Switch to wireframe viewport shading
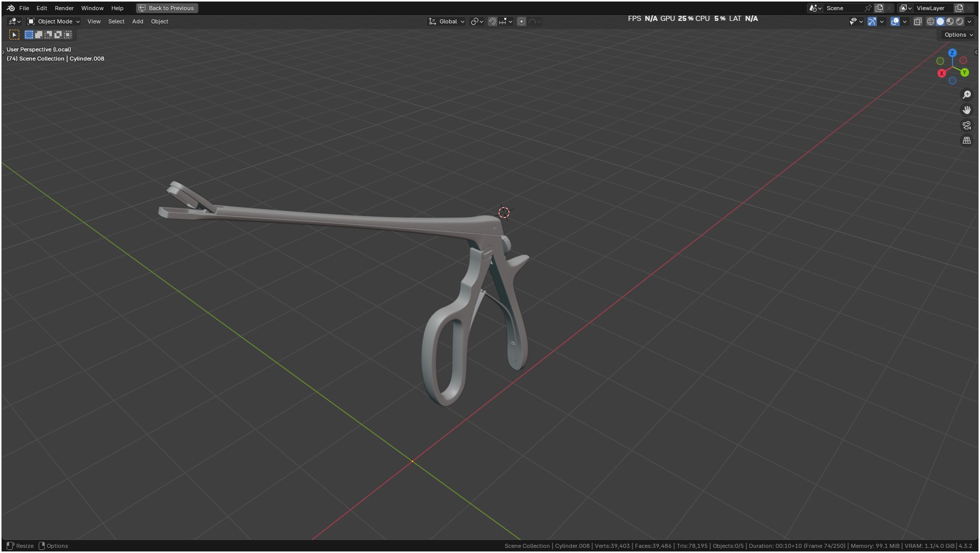The image size is (980, 553). tap(930, 21)
